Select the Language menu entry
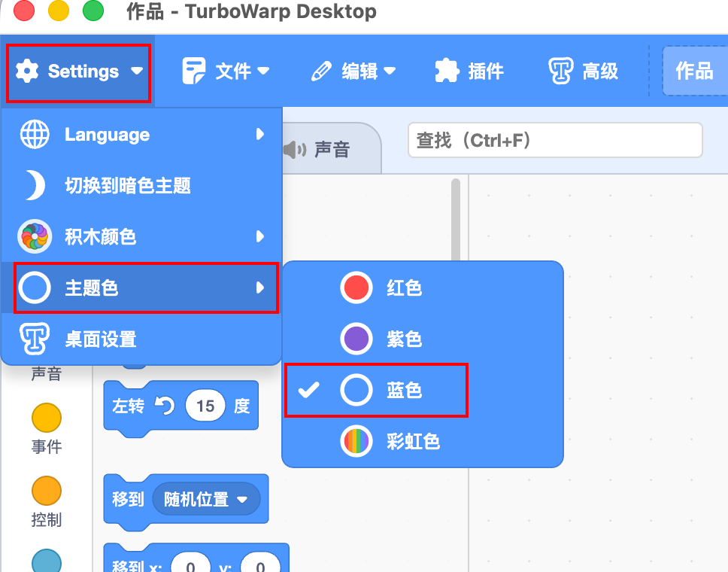Image resolution: width=728 pixels, height=572 pixels. coord(141,134)
